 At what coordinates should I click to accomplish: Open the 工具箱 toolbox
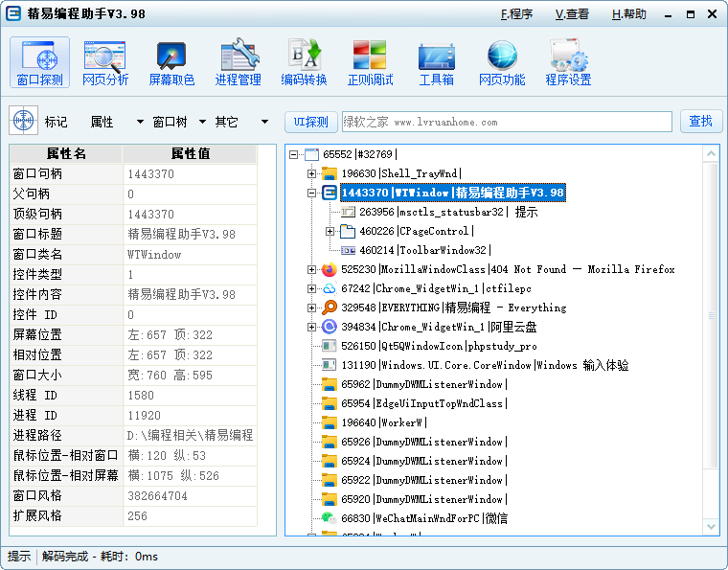[436, 63]
